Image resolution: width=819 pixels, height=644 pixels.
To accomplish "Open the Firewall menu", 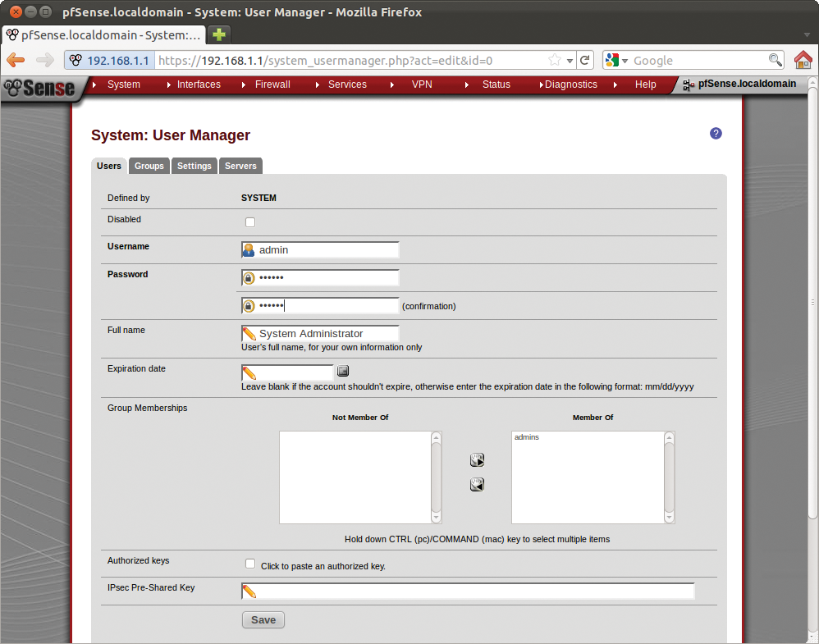I will pyautogui.click(x=272, y=84).
